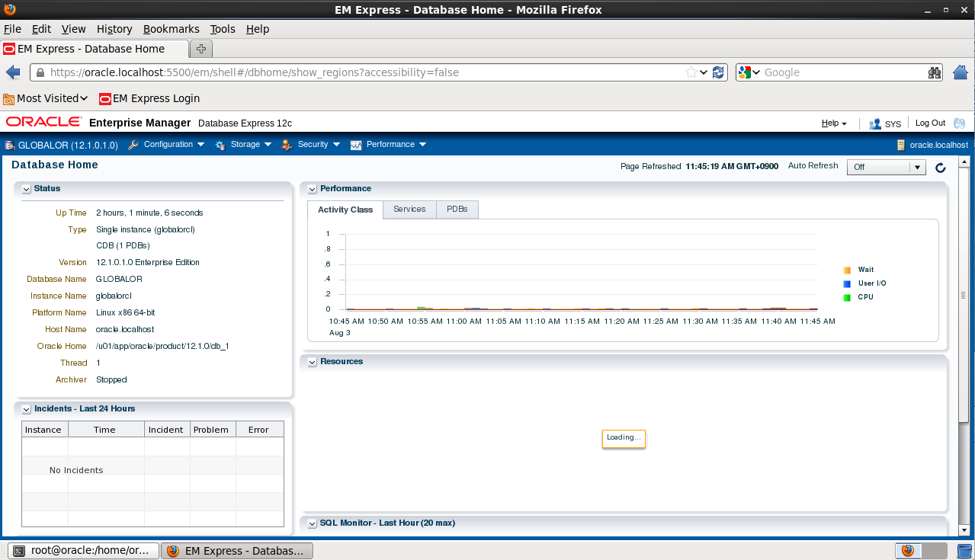Open the Bookmarks menu
The width and height of the screenshot is (975, 560).
tap(171, 29)
